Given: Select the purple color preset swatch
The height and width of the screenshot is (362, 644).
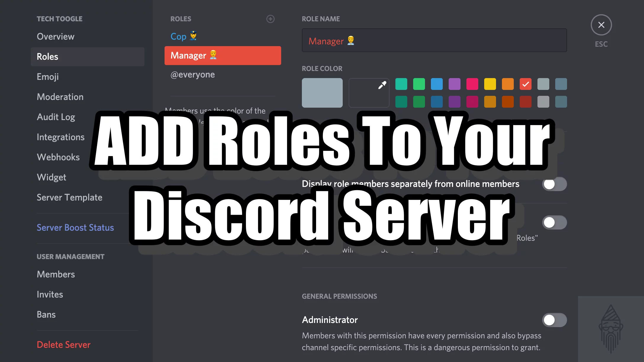Looking at the screenshot, I should 454,84.
